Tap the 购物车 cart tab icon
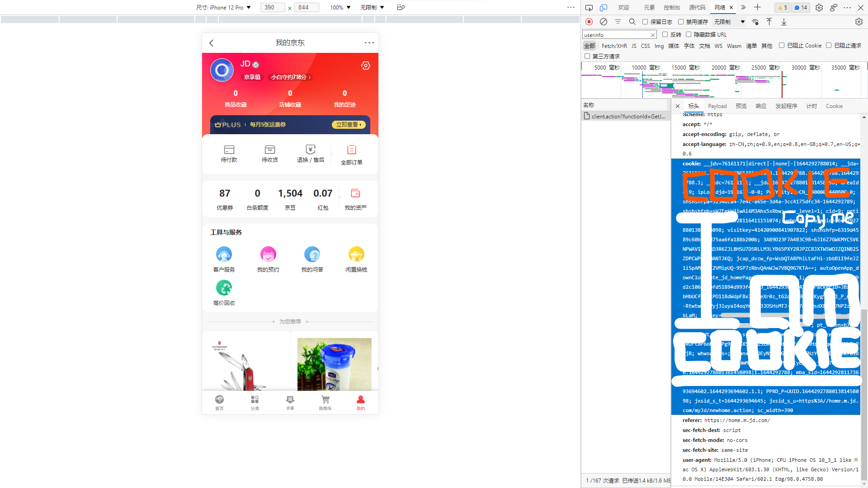Screen dimensions: 868x488 (x=325, y=400)
